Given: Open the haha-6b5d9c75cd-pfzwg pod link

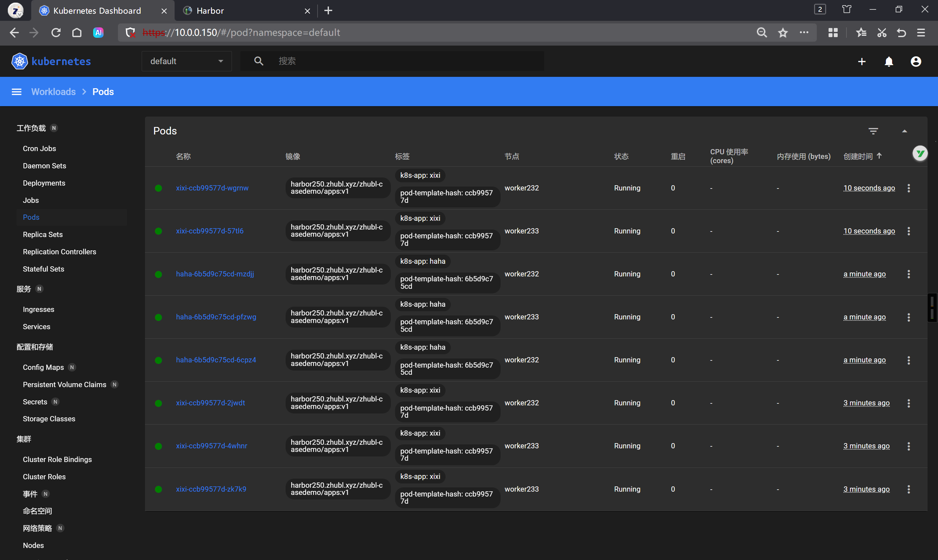Looking at the screenshot, I should 216,317.
